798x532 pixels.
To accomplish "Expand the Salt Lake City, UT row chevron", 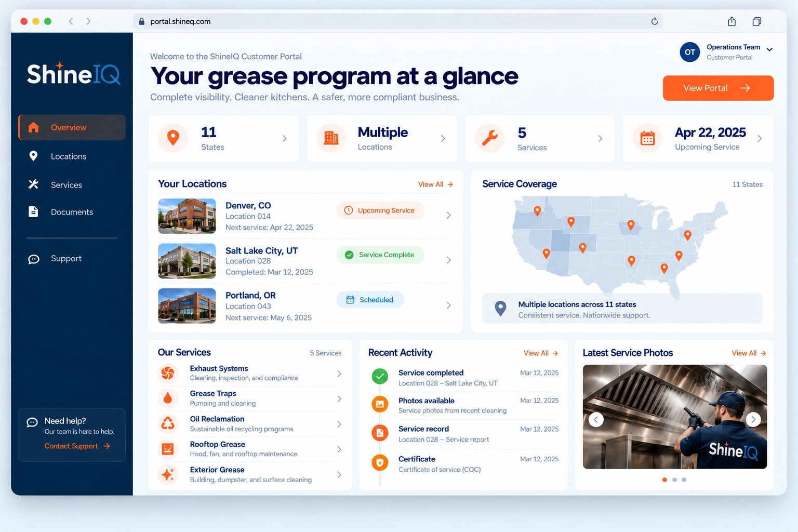I will (449, 260).
